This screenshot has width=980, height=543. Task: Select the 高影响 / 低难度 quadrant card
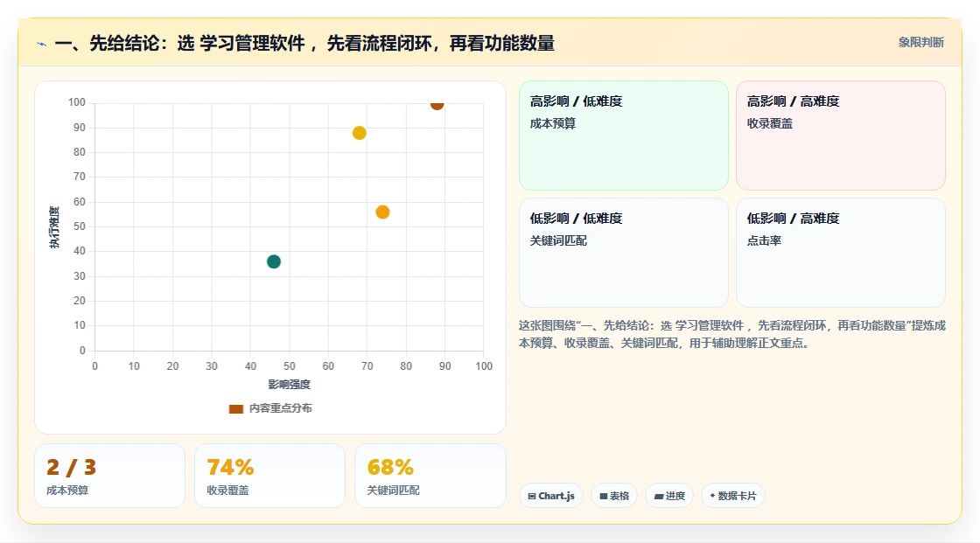point(624,136)
